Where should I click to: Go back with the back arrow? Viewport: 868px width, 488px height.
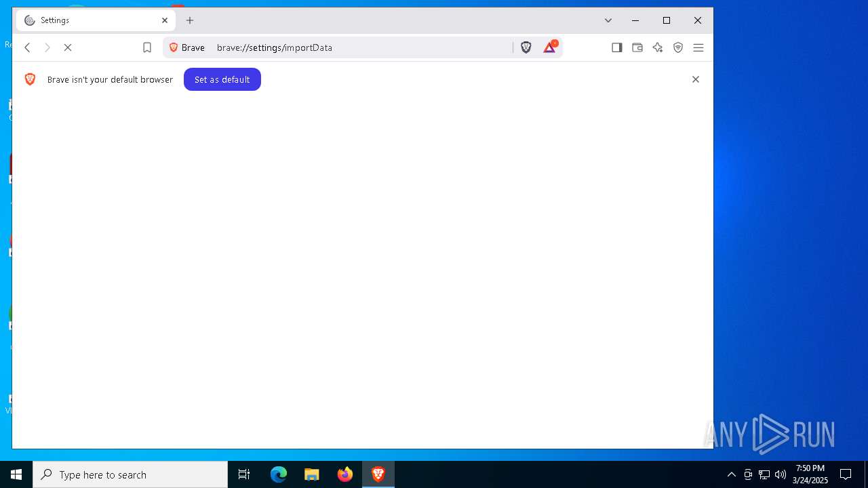(27, 47)
